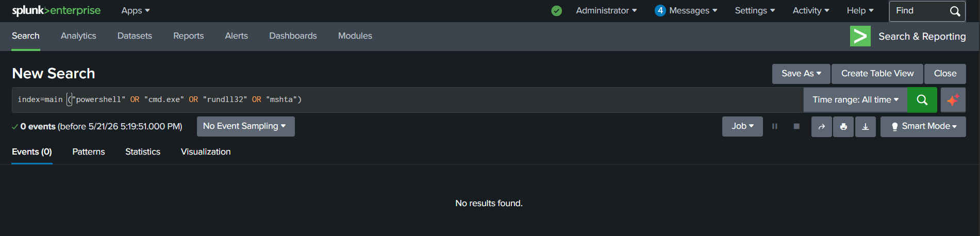The image size is (980, 236).
Task: Open the AI assistant sparkle icon
Action: 953,100
